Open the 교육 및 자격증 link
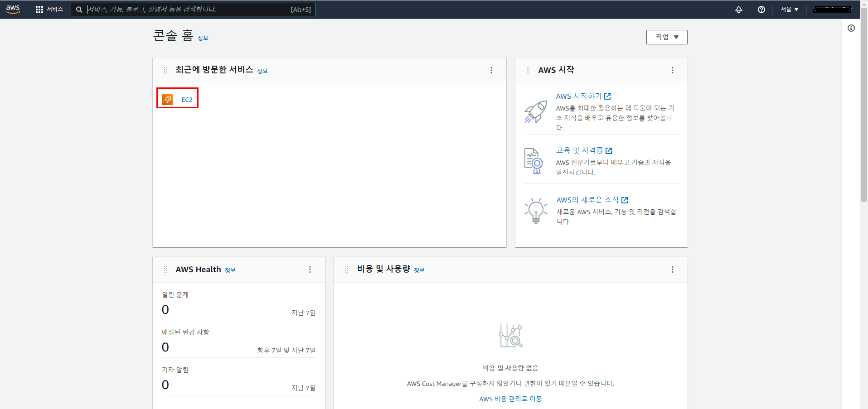Viewport: 868px width, 409px height. (584, 150)
